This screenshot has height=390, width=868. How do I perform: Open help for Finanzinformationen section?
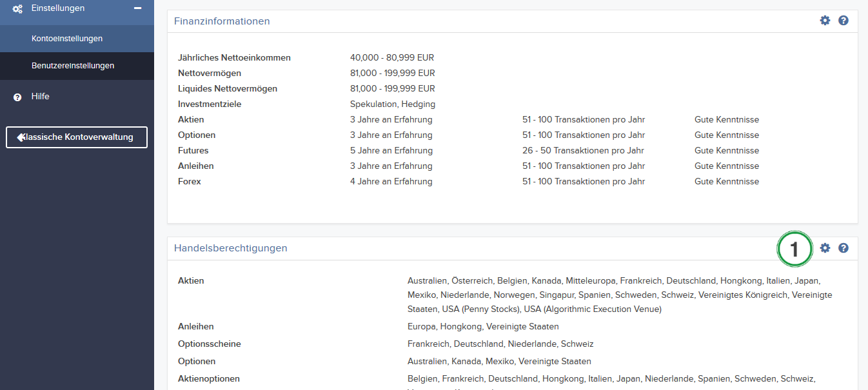click(843, 21)
